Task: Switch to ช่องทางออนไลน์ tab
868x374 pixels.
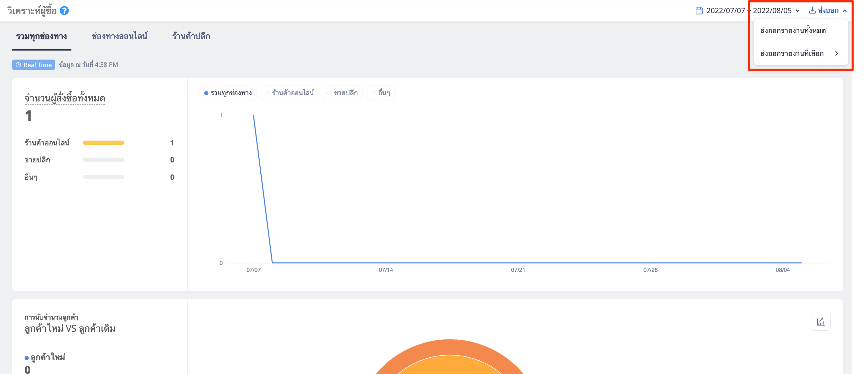Action: tap(120, 36)
